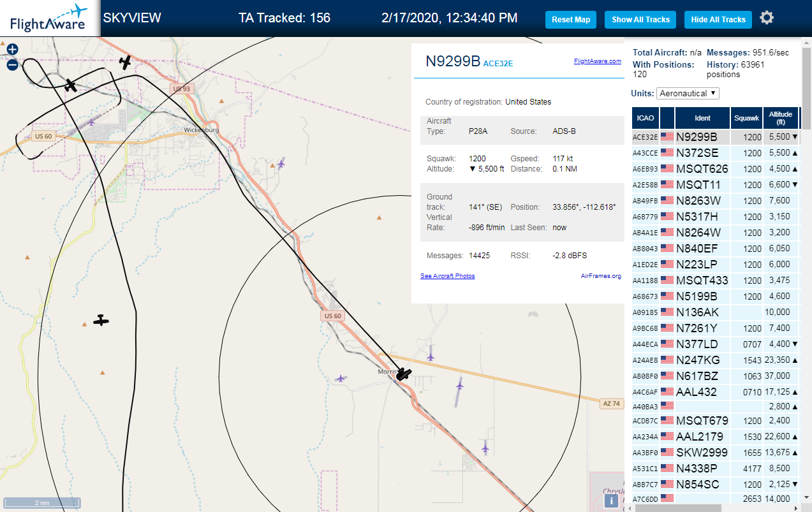
Task: Select aircraft N4338P in the table
Action: tap(715, 468)
